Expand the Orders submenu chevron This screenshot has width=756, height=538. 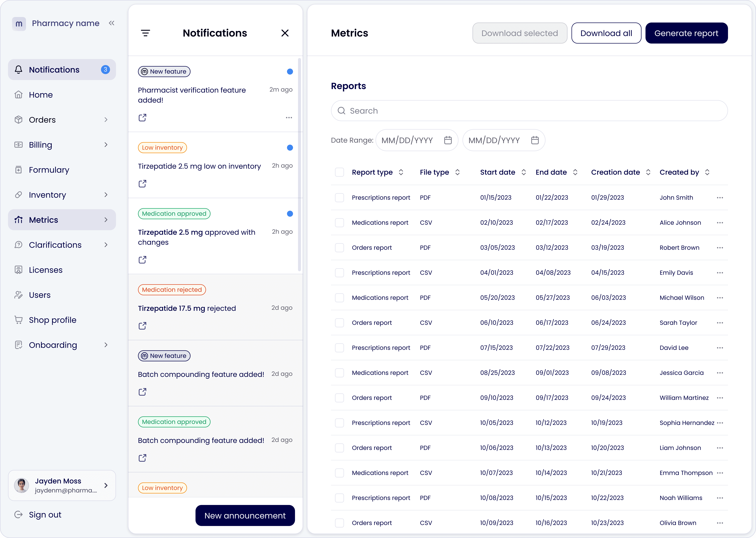[x=106, y=120]
